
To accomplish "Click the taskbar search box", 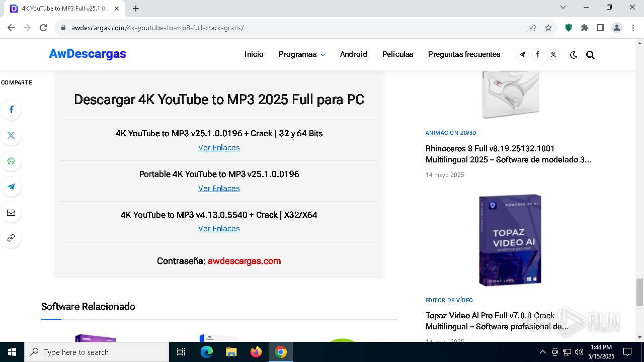I will click(97, 352).
